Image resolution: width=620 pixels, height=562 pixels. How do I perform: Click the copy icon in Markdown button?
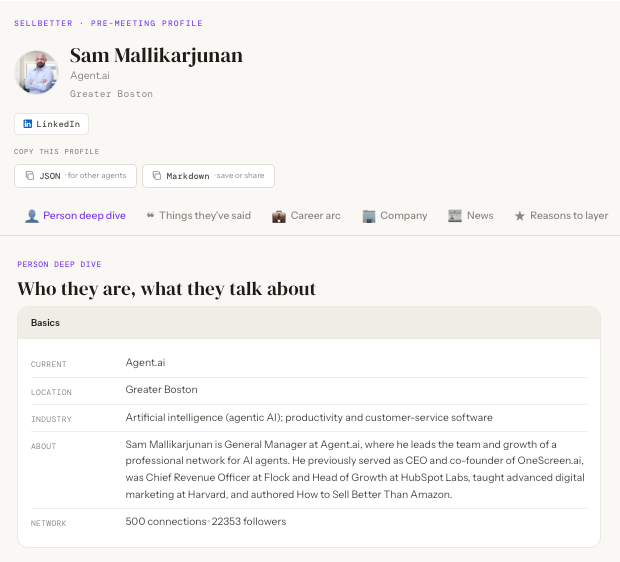tap(157, 175)
